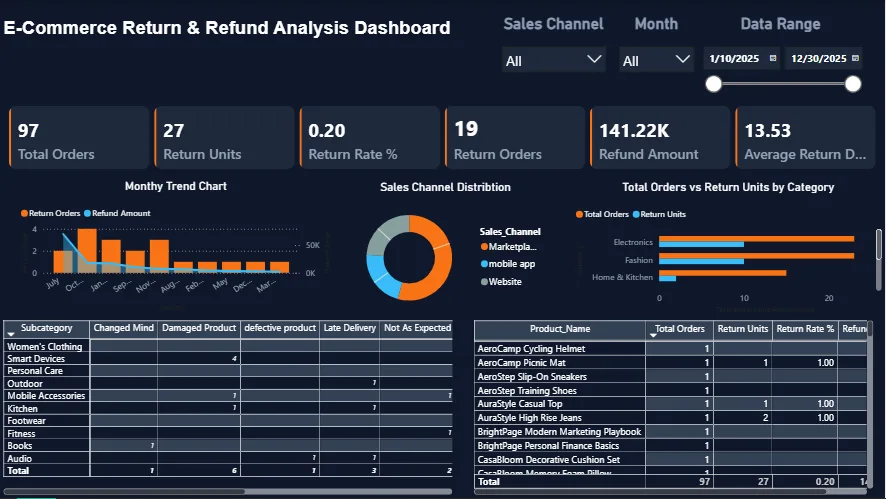Click the Refund Amount legend marker
This screenshot has height=499, width=886.
tap(88, 213)
